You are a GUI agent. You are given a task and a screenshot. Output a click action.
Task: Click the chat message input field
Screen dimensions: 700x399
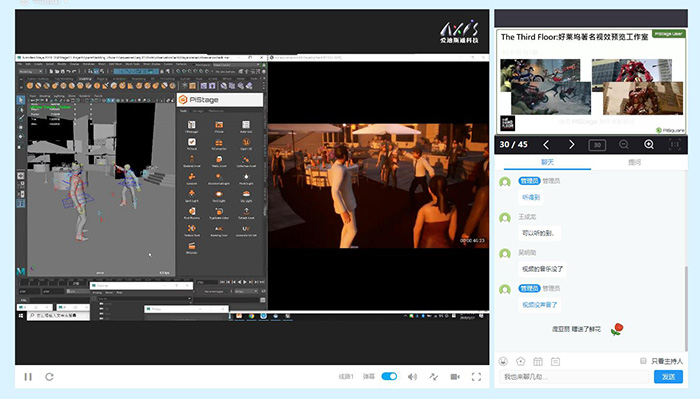pyautogui.click(x=573, y=377)
